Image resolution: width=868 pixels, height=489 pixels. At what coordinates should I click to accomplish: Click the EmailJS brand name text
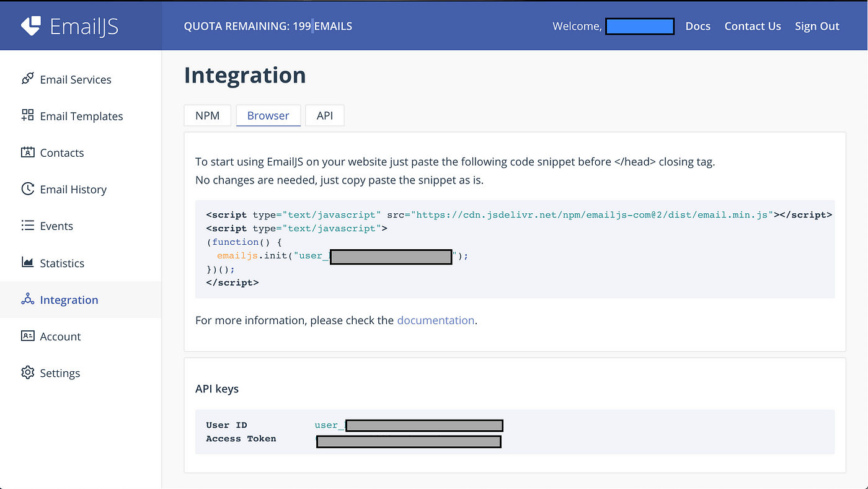pyautogui.click(x=84, y=27)
